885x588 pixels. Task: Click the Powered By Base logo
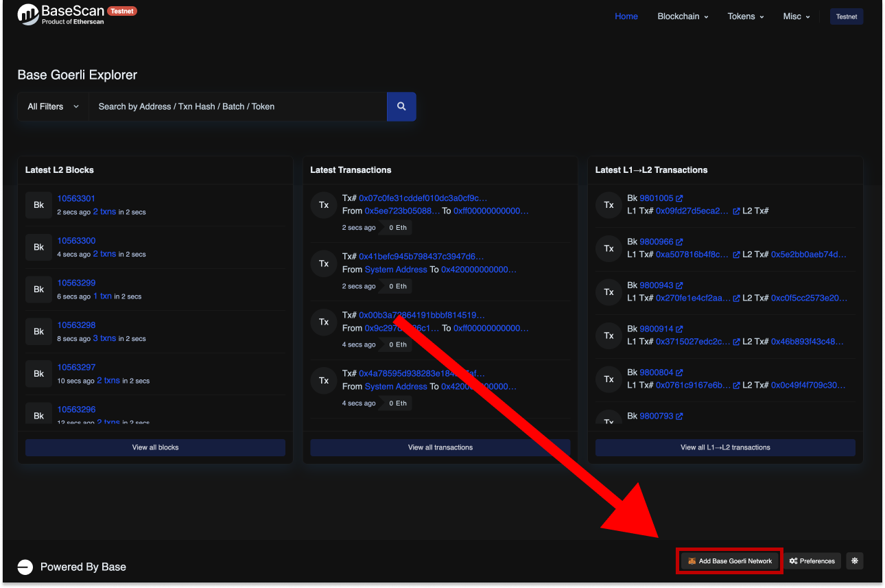pyautogui.click(x=25, y=567)
